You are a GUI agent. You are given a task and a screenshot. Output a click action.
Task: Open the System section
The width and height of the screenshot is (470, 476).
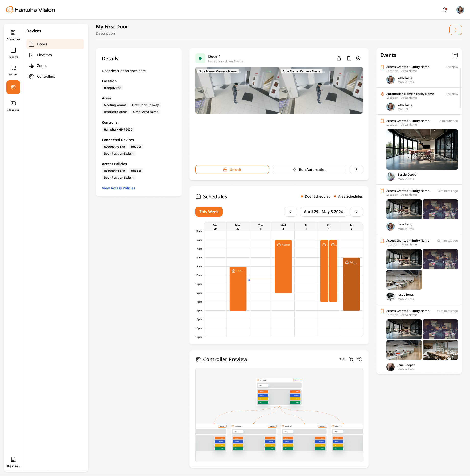pos(13,71)
